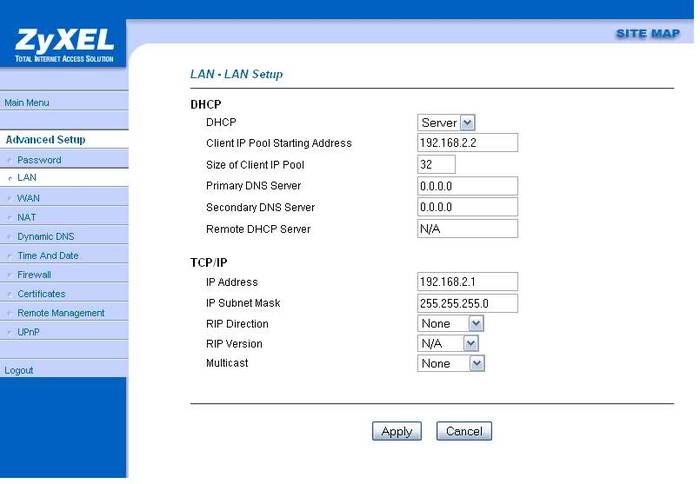
Task: Log out of the router
Action: point(19,371)
